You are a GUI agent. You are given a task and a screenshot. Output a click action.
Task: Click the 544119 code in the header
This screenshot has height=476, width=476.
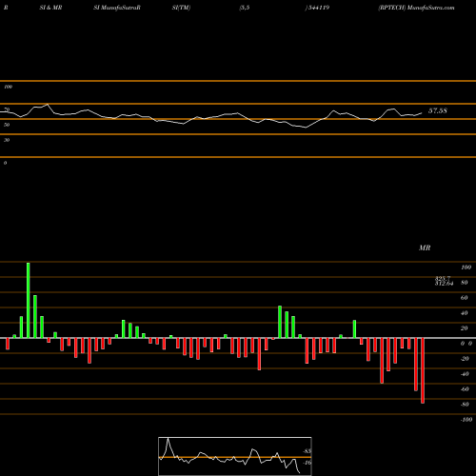319,8
